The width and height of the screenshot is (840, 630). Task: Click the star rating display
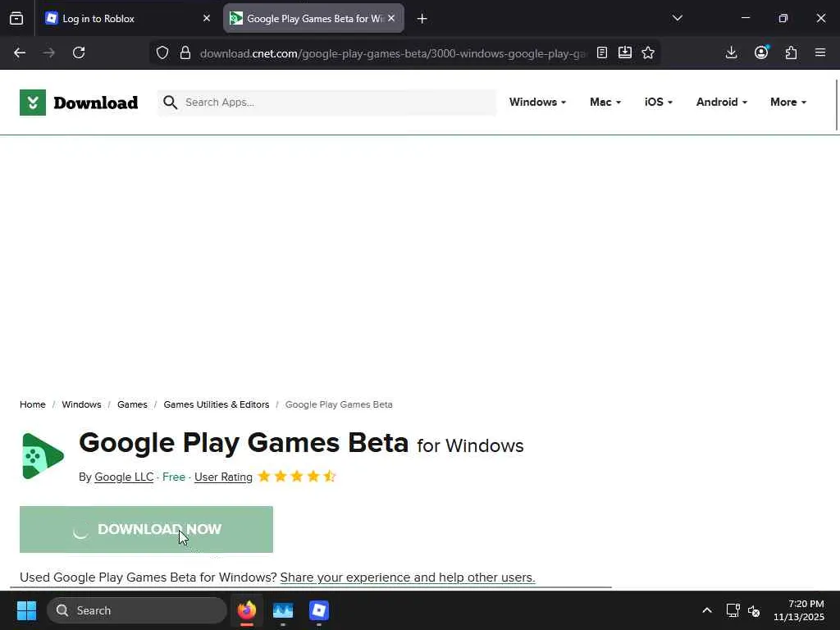[296, 477]
